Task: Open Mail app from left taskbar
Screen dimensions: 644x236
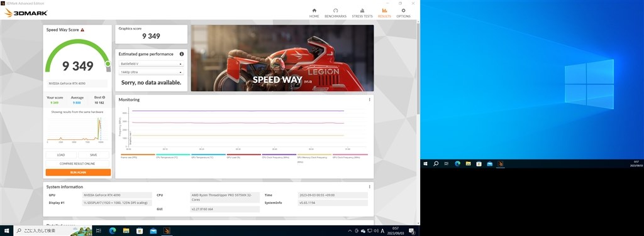Action: 153,231
